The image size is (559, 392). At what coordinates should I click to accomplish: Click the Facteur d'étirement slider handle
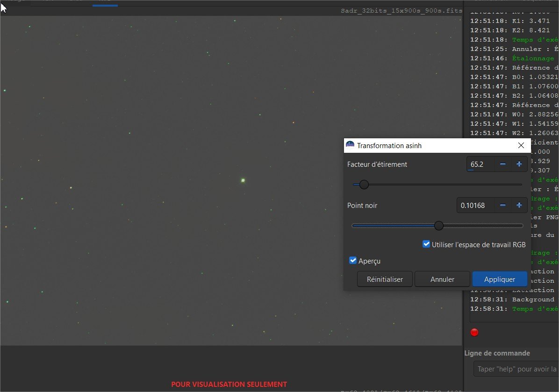(364, 185)
